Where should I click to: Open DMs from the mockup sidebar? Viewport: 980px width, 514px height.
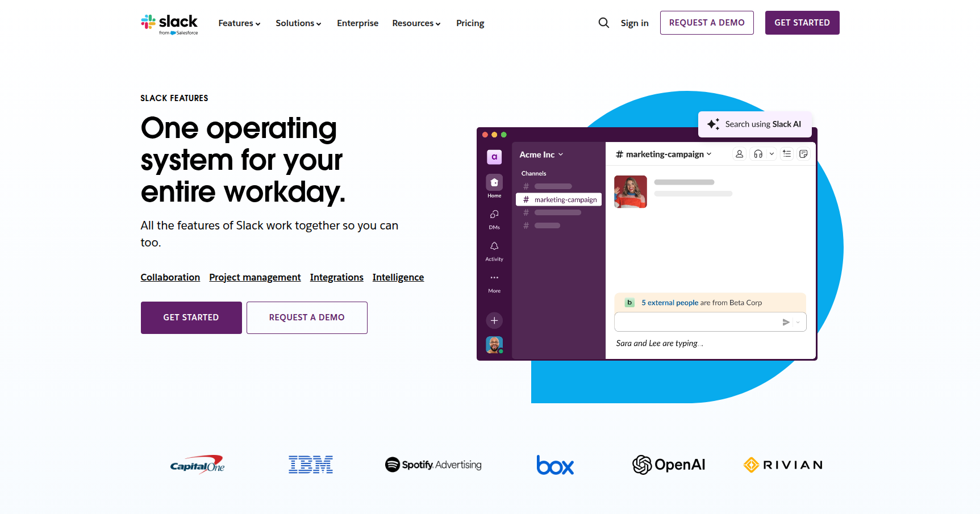tap(494, 215)
